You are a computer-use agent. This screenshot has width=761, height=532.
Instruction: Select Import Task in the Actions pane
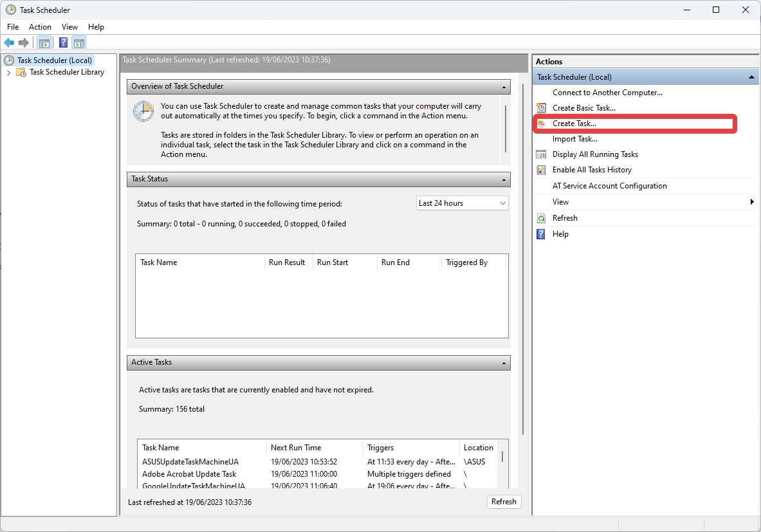click(574, 139)
